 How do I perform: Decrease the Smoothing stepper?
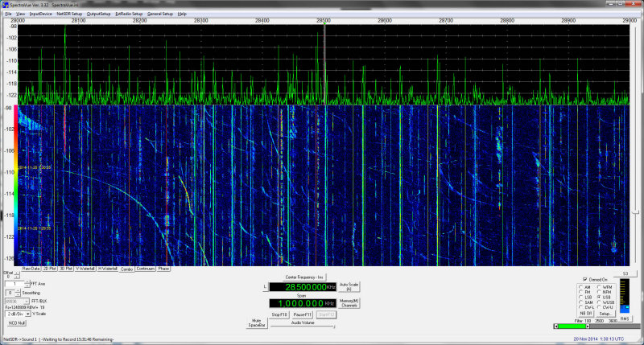[x=18, y=294]
